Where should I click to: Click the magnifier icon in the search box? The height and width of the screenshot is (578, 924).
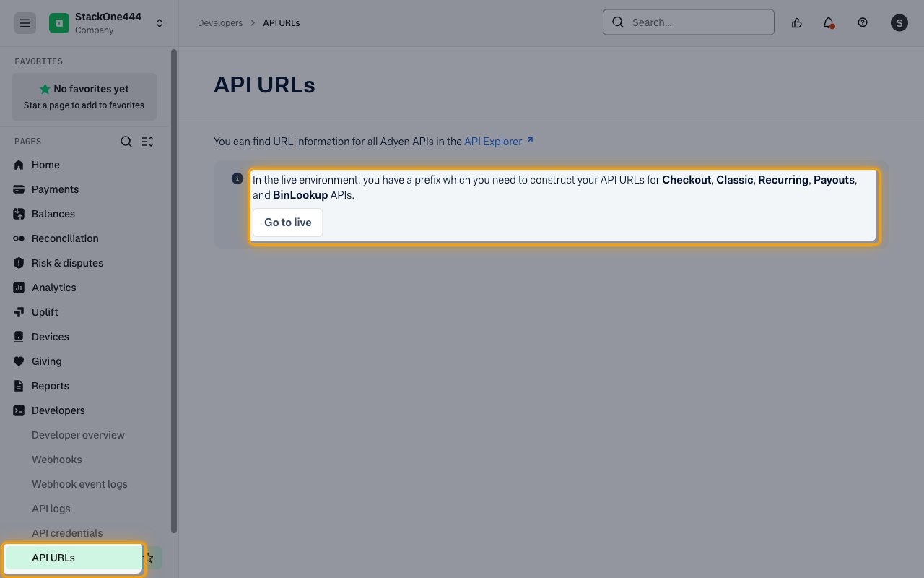pos(618,22)
